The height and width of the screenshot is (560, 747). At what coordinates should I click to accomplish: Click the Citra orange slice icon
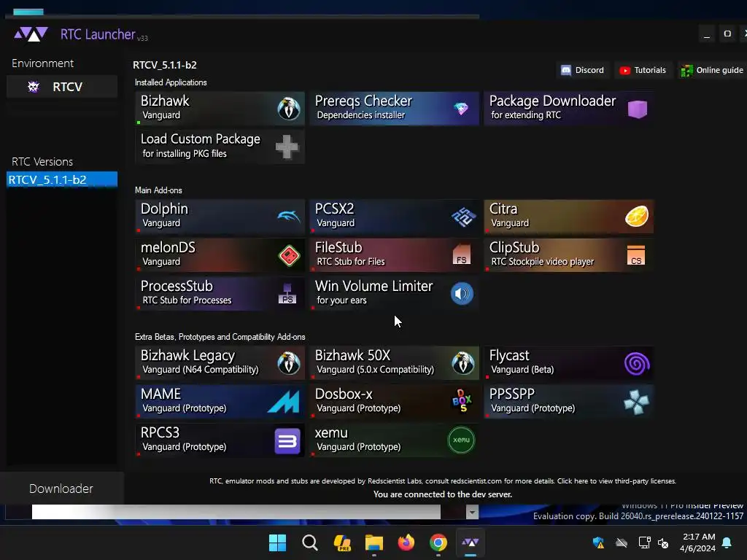click(637, 217)
